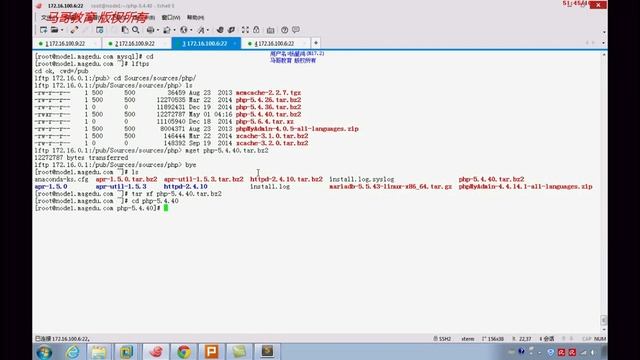Click xcache-3.1.0.tar.bz2 in the listing
This screenshot has width=640, height=360.
point(272,136)
